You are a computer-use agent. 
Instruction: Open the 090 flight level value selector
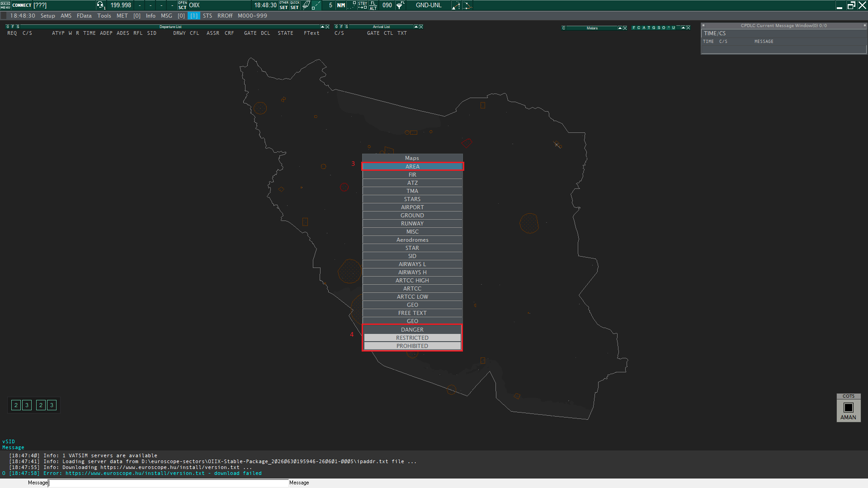point(387,5)
